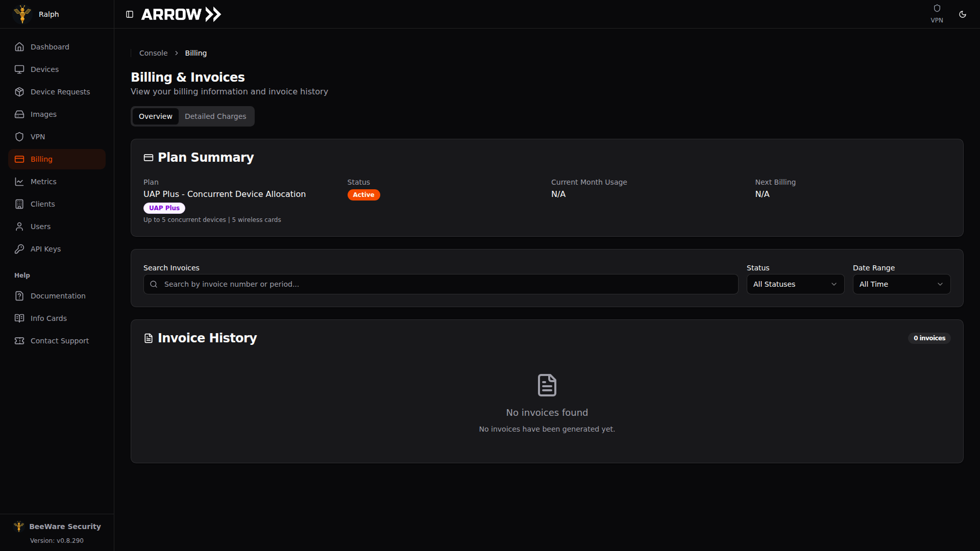The height and width of the screenshot is (551, 980).
Task: Focus the Search Invoices input field
Action: tap(440, 284)
